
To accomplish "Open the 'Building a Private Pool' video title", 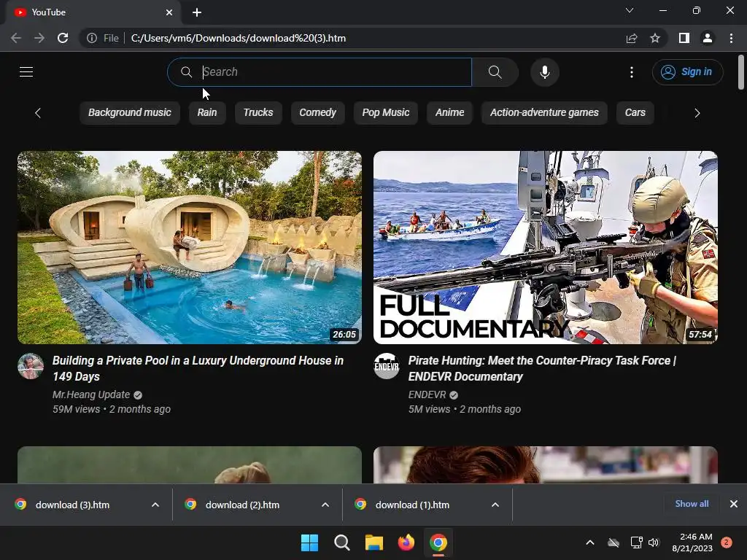I will pyautogui.click(x=198, y=368).
